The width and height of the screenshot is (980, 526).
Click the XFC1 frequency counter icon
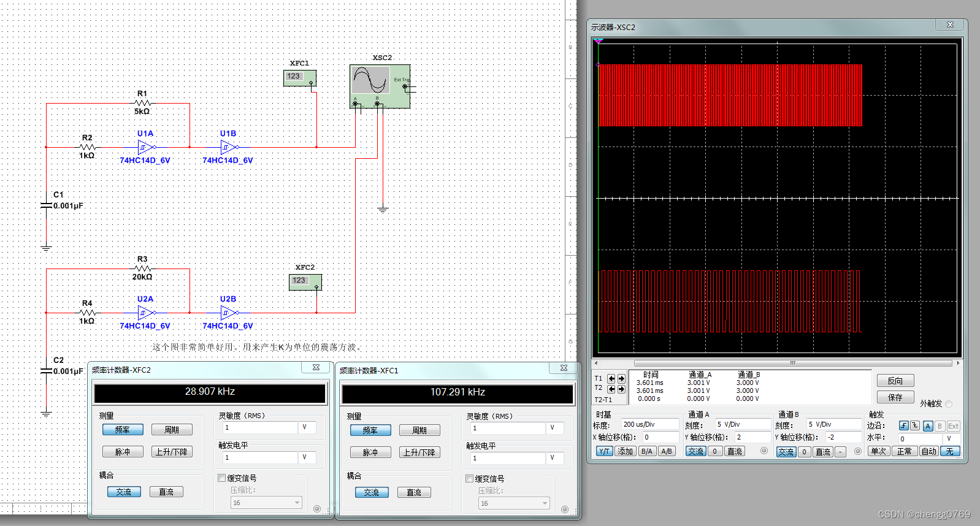click(x=299, y=78)
